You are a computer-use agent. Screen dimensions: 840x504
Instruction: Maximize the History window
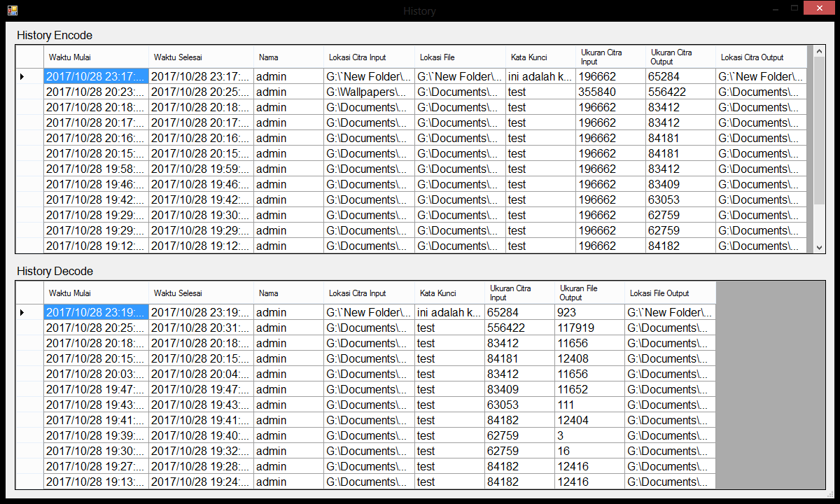(794, 8)
